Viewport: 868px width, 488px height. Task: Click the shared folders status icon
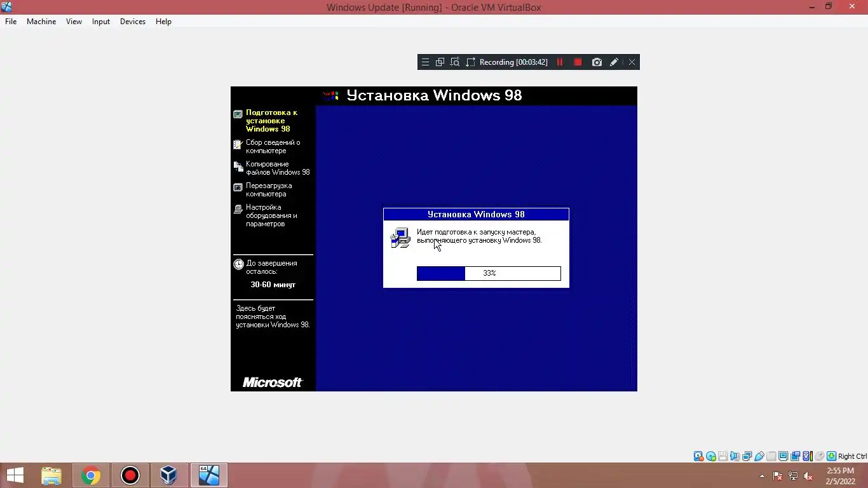pyautogui.click(x=771, y=456)
